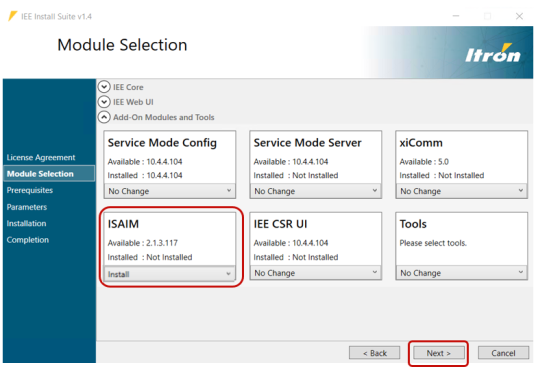Select Module Selection step in sidebar
The image size is (536, 367).
tap(49, 174)
